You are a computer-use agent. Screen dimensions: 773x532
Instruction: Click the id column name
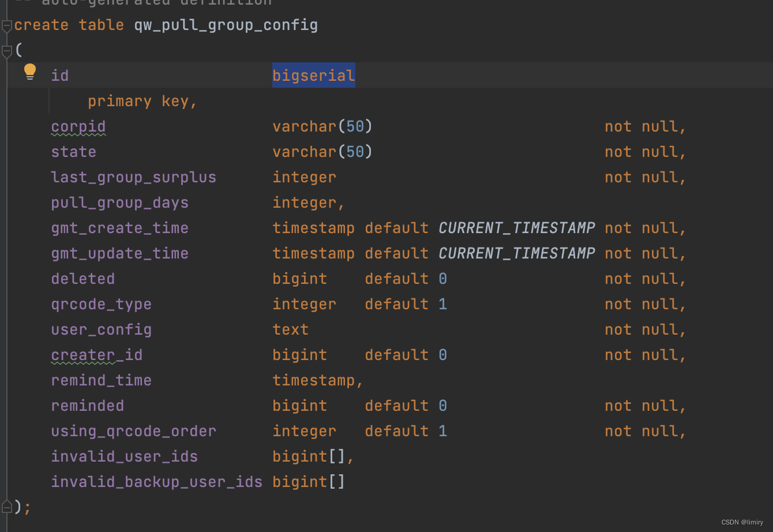point(60,76)
